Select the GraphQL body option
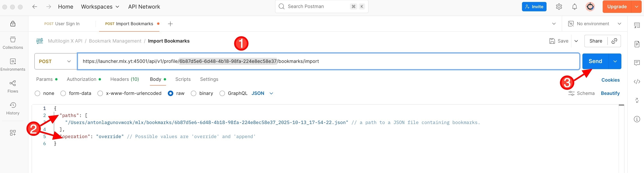Image resolution: width=644 pixels, height=173 pixels. [x=222, y=93]
